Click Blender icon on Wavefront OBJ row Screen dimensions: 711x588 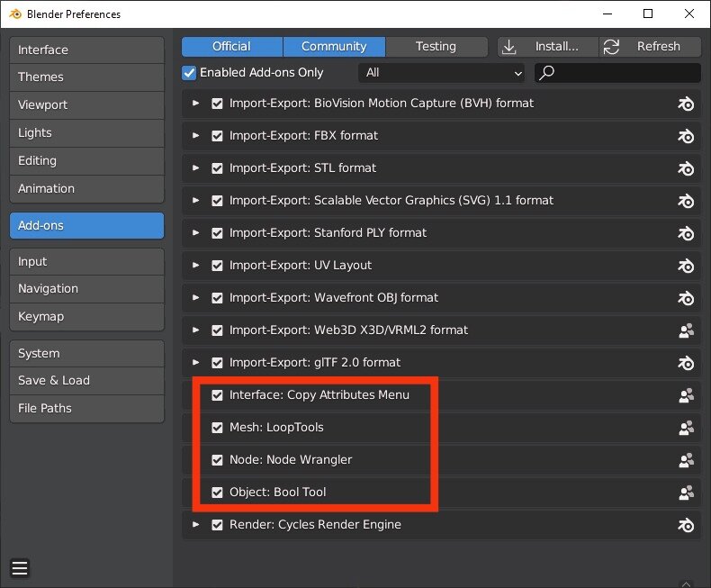(686, 298)
